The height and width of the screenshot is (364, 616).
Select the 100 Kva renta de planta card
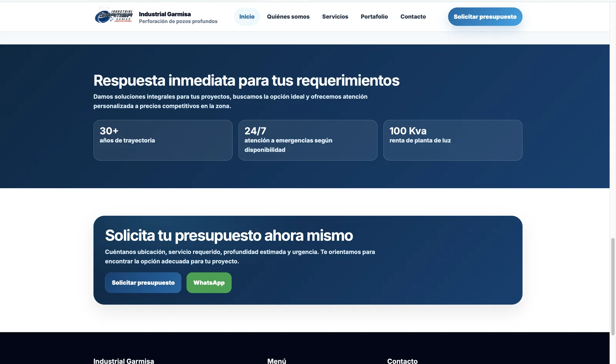[x=453, y=140]
